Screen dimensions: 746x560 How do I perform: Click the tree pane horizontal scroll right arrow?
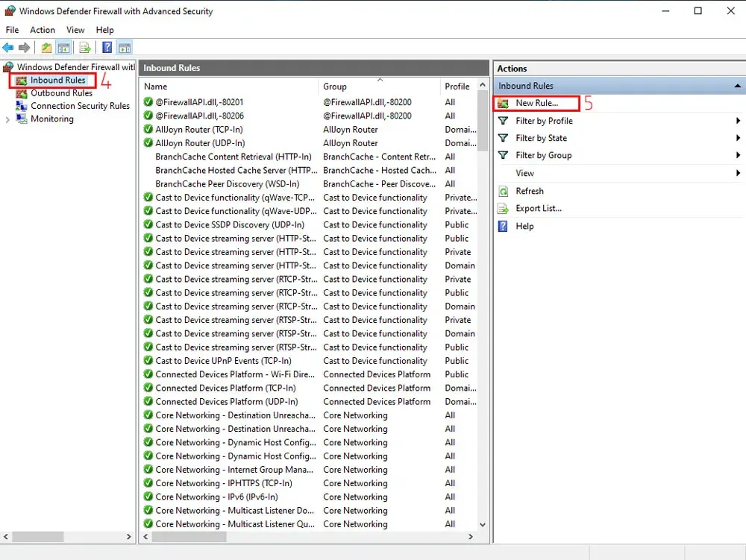click(128, 537)
